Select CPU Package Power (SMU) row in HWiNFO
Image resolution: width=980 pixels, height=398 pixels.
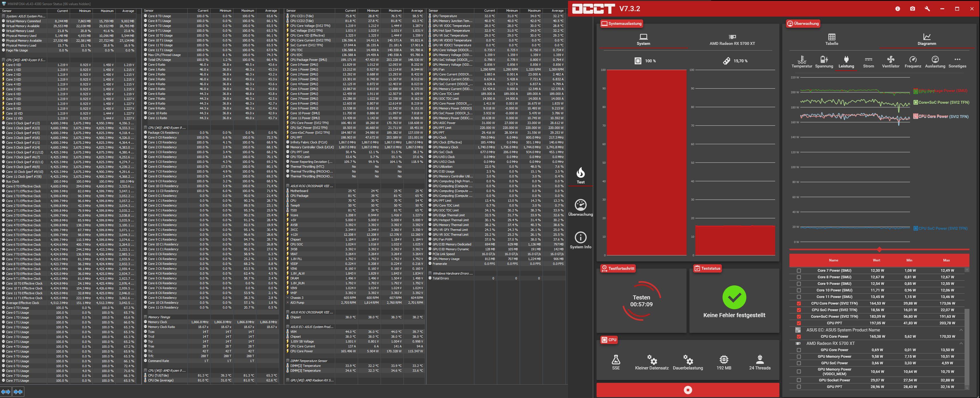coord(355,60)
